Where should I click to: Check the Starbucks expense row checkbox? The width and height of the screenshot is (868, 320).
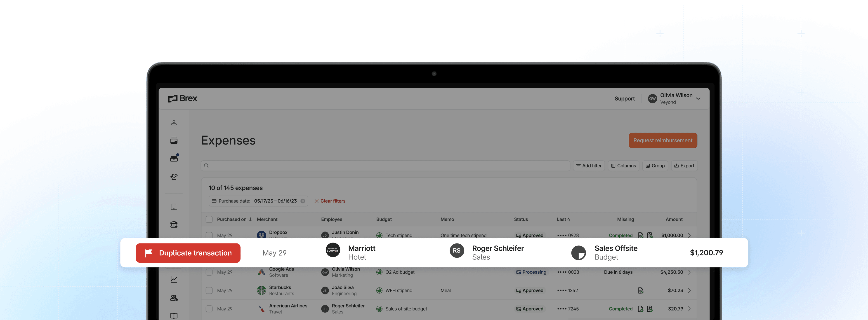209,290
